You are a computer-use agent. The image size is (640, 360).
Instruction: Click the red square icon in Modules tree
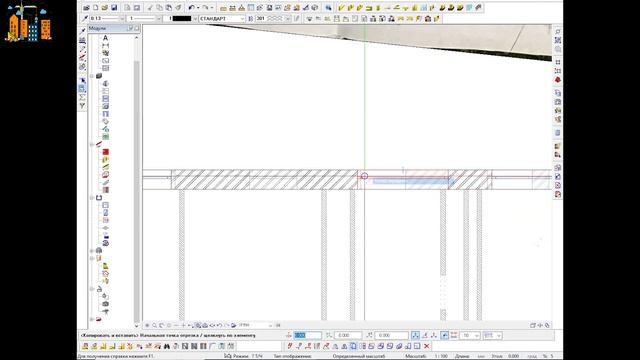105,152
